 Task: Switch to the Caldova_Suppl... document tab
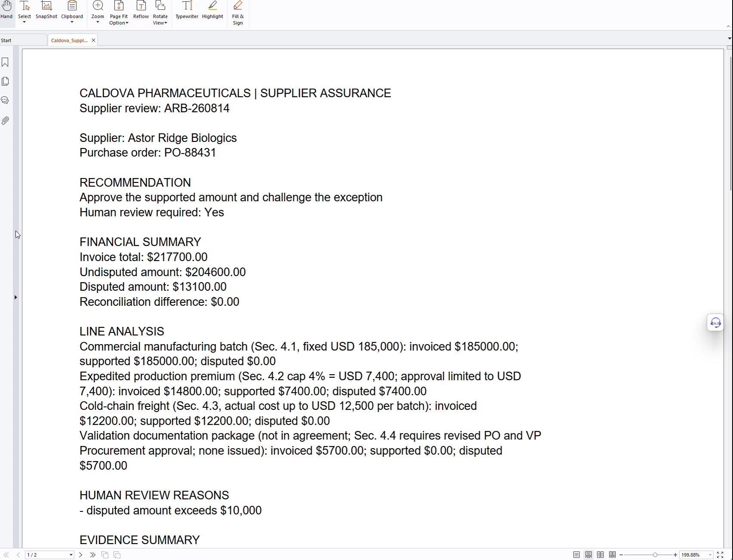(x=69, y=40)
